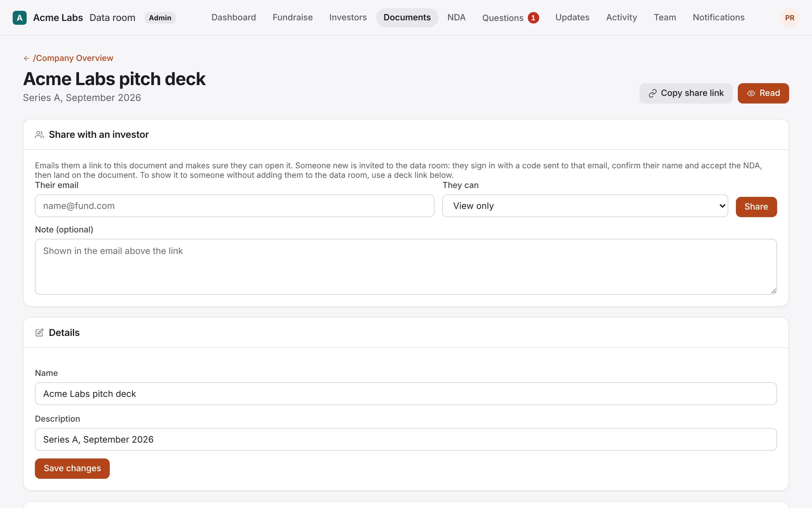Click the Details section heading
This screenshot has height=508, width=812.
coord(64,333)
